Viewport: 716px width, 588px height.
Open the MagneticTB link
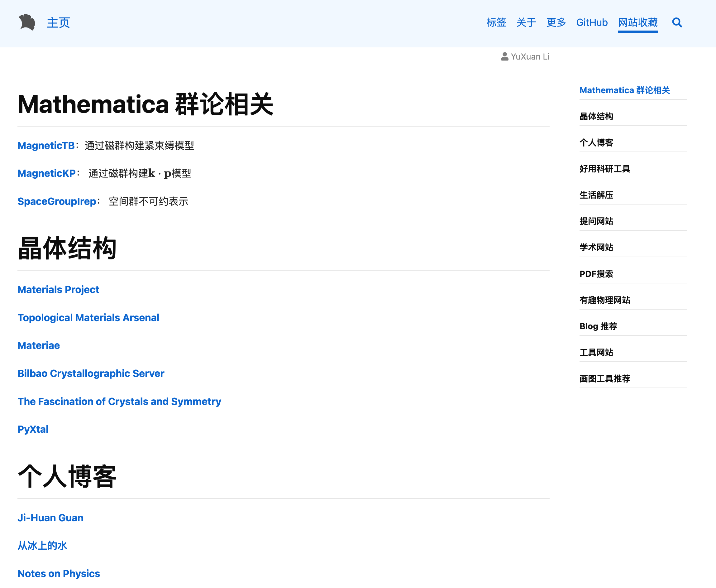pyautogui.click(x=46, y=145)
